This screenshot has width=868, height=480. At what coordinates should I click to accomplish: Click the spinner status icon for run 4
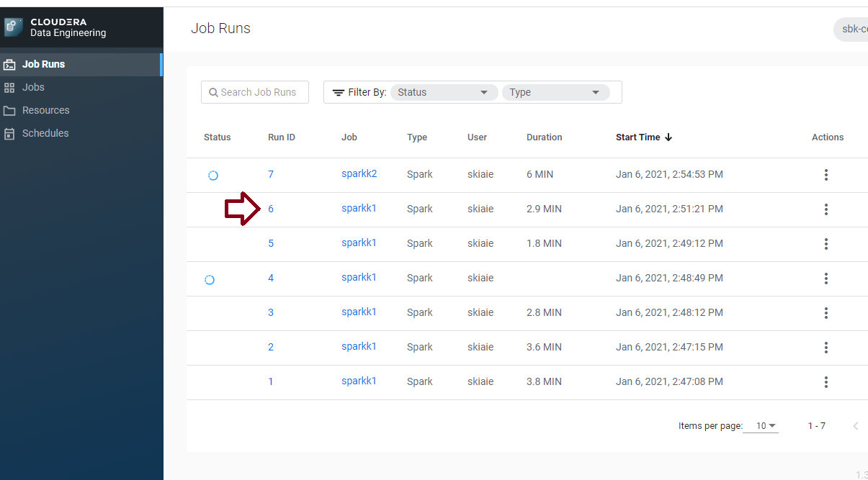pyautogui.click(x=210, y=279)
